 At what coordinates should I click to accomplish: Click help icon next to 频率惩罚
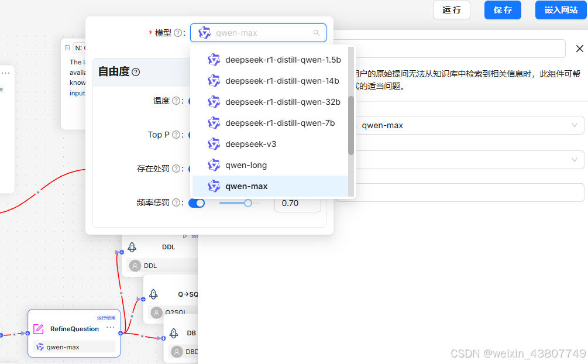(176, 203)
